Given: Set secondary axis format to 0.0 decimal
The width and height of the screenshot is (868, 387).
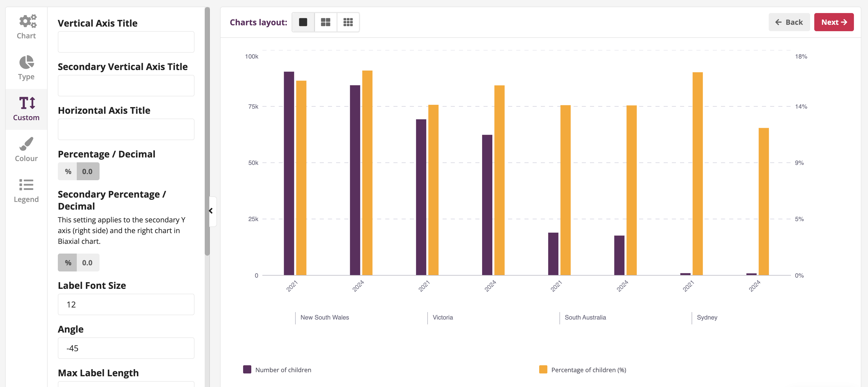Looking at the screenshot, I should (88, 263).
